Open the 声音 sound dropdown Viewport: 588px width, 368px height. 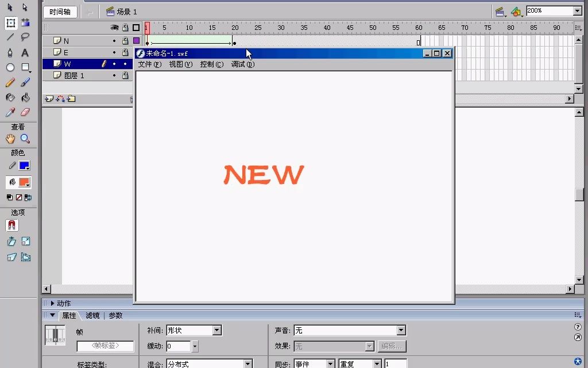(x=400, y=330)
